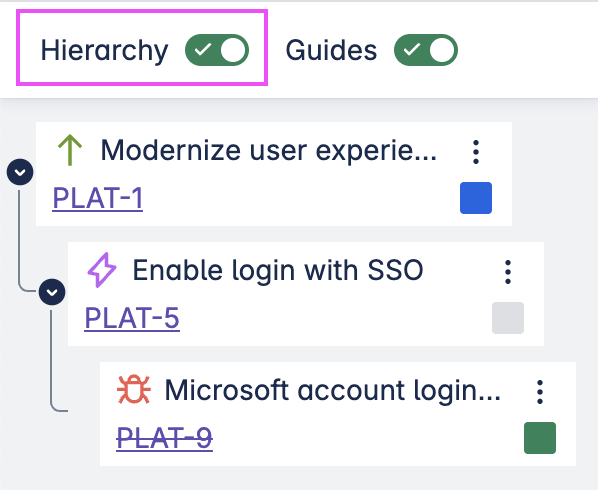
Task: Select the Modernize user experie... title
Action: coord(268,151)
